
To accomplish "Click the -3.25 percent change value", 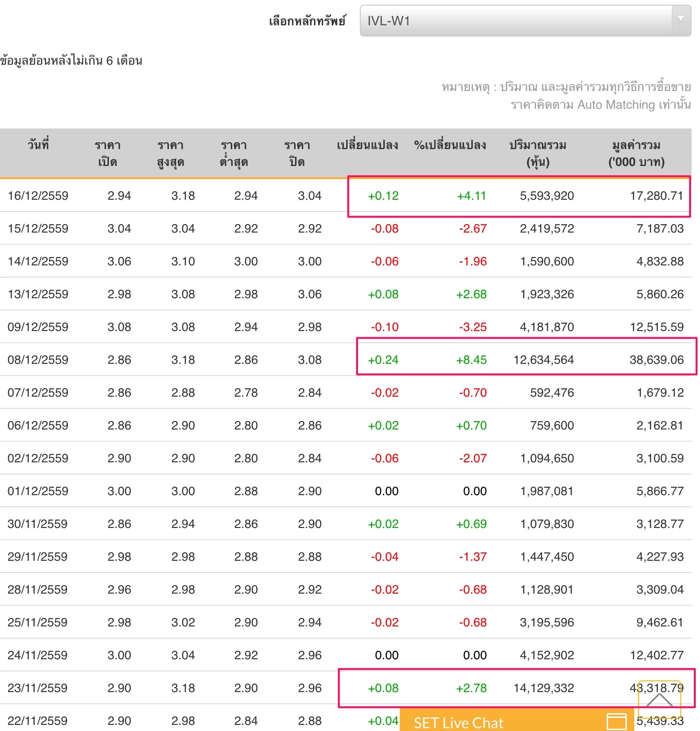I will [473, 327].
